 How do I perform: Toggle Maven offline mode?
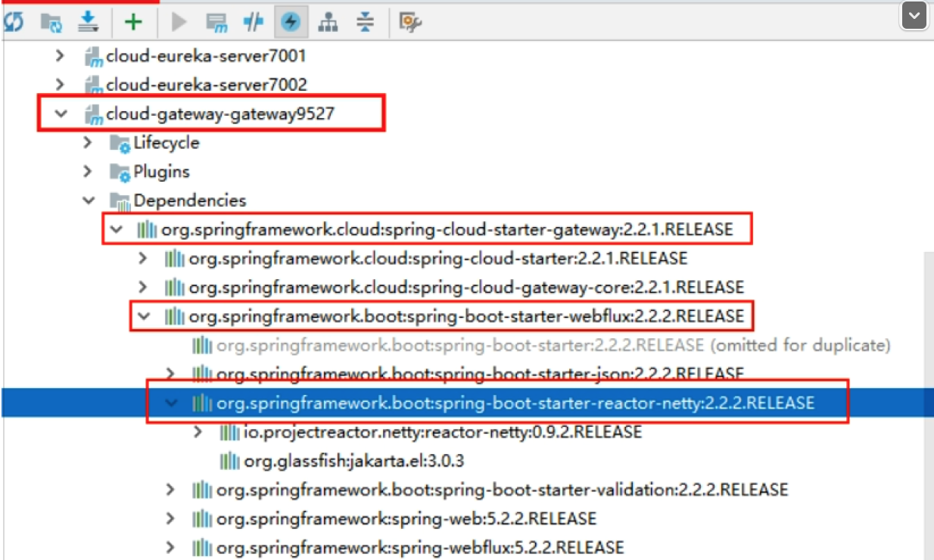[x=254, y=22]
